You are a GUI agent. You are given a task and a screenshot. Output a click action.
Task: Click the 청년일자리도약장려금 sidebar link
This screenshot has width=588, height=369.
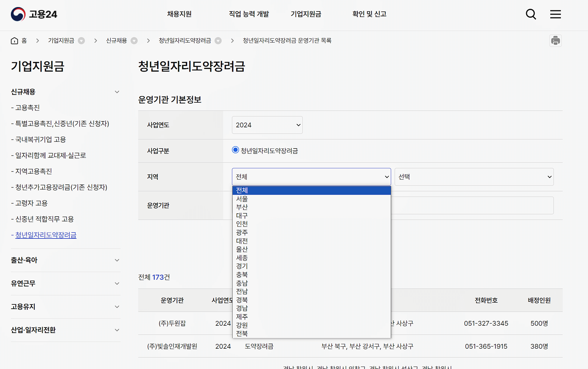[x=46, y=235]
